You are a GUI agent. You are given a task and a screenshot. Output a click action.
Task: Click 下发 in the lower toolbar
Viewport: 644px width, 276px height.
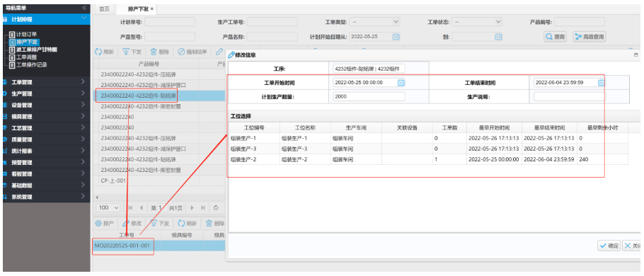coord(160,224)
